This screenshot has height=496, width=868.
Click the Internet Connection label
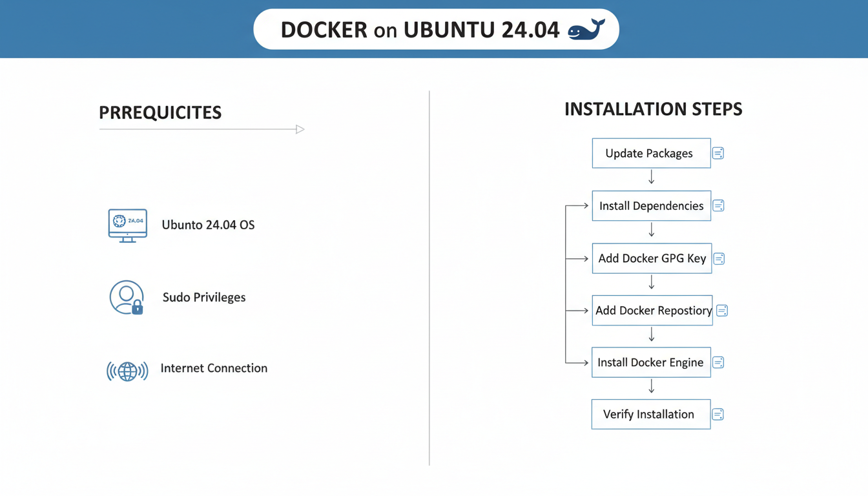coord(214,368)
